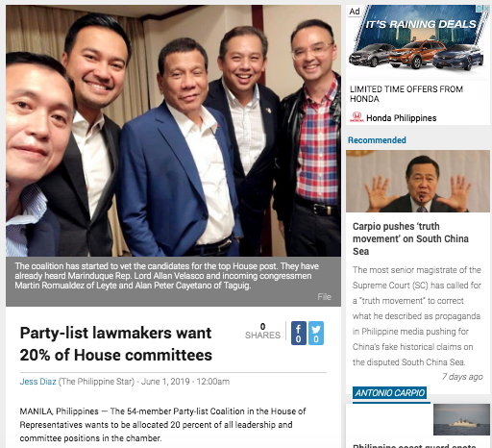The height and width of the screenshot is (448, 492).
Task: Click the Ad label badge
Action: [355, 12]
